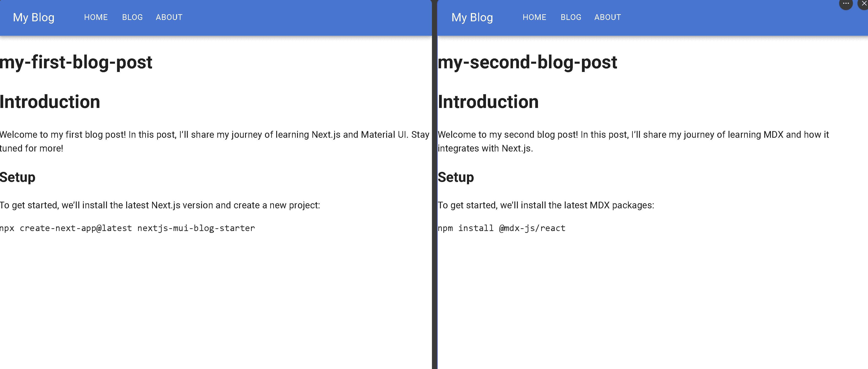Click the Setup heading in the second post
This screenshot has width=868, height=369.
(456, 177)
